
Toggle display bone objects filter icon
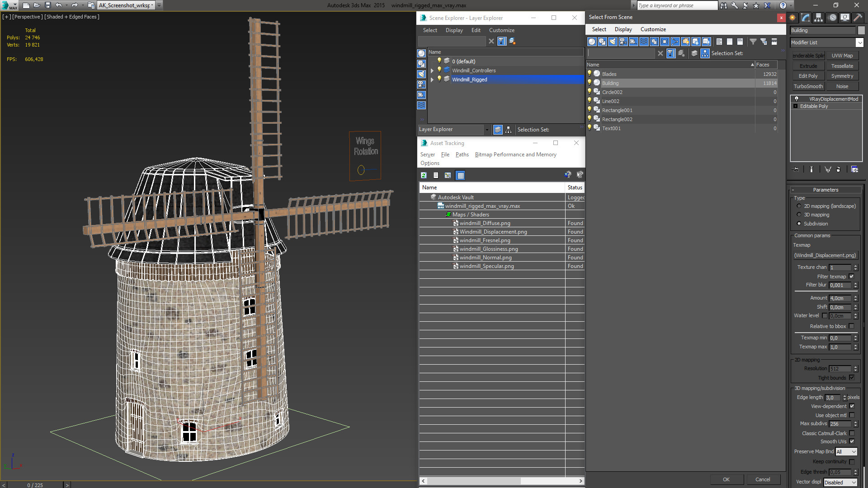[x=675, y=42]
